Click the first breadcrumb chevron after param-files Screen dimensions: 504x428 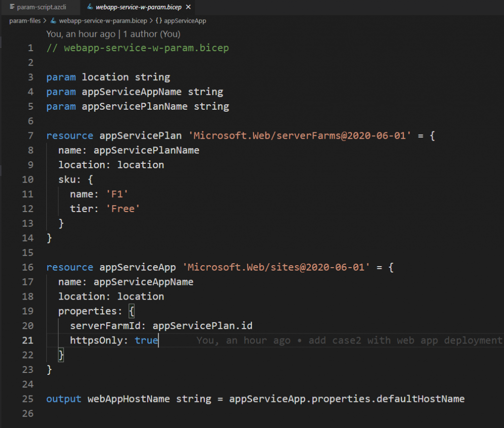coord(45,21)
